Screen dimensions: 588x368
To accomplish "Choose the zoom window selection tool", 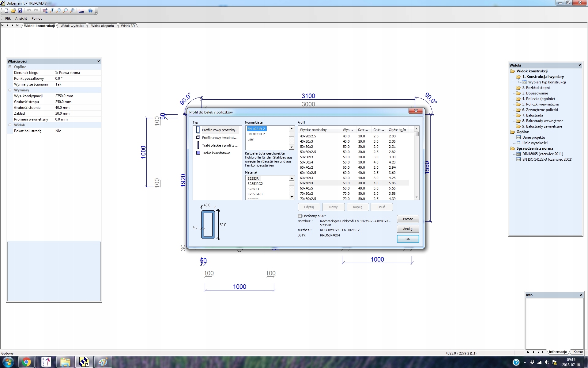I will tap(66, 11).
